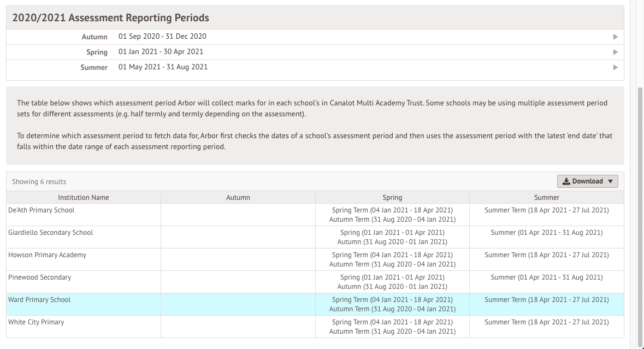Click the Spring label in reporting periods
This screenshot has height=349, width=644.
point(97,52)
